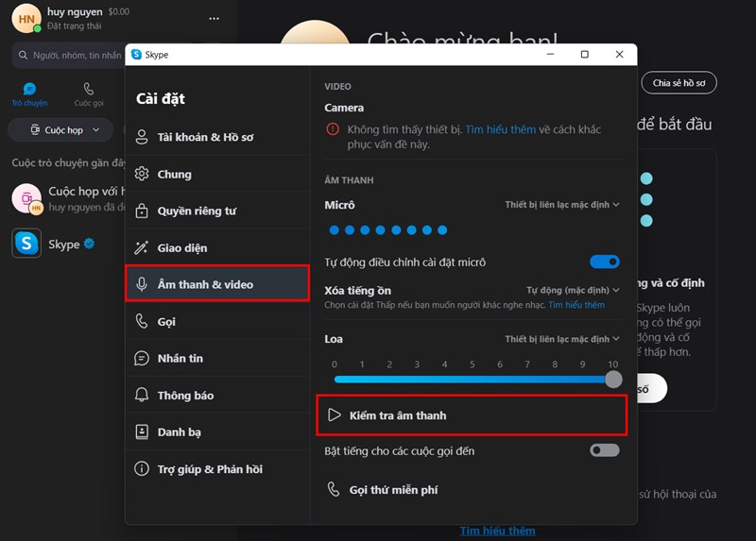Viewport: 756px width, 541px height.
Task: Click Tìm hiểu thêm link in main window
Action: pos(497,531)
